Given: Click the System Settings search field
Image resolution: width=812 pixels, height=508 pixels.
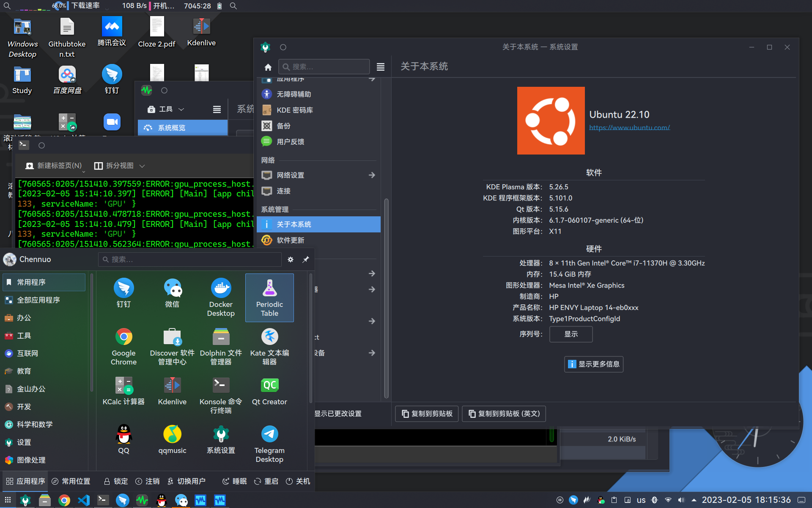Looking at the screenshot, I should click(x=324, y=67).
